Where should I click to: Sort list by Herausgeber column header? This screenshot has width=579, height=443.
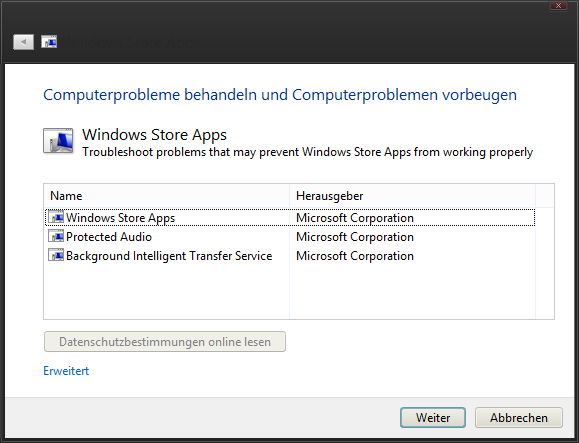[x=412, y=196]
